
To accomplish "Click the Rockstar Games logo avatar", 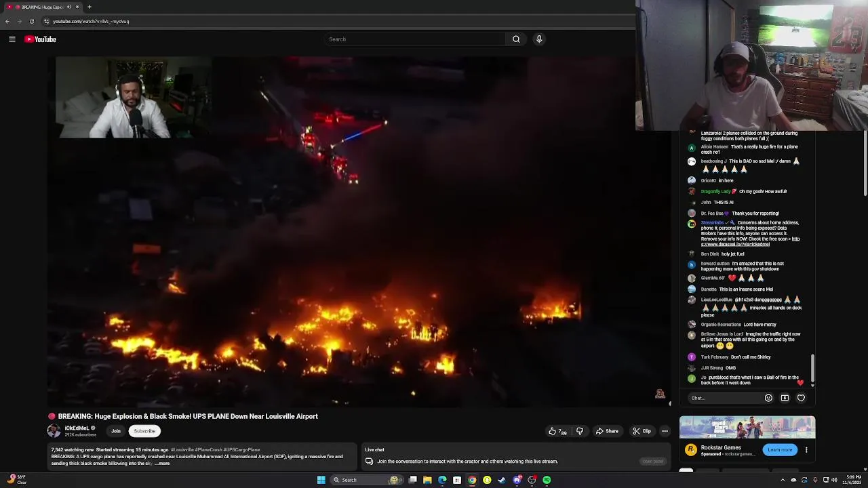I will (x=690, y=449).
